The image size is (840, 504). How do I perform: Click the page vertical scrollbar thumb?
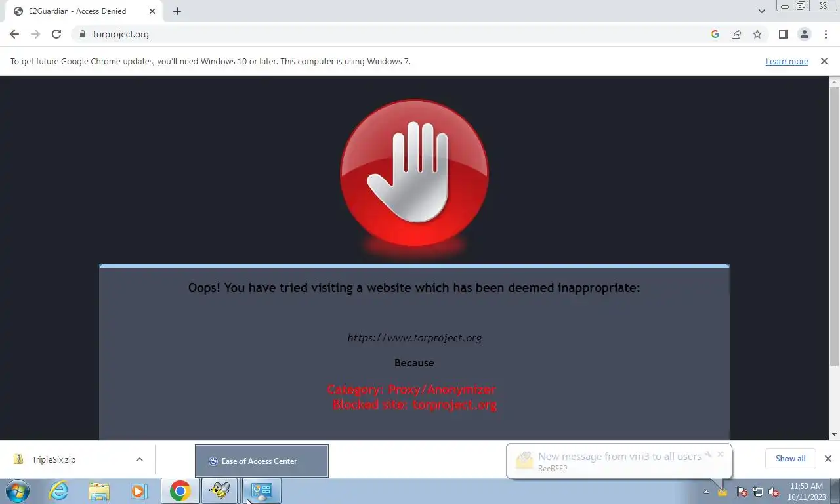point(835,226)
